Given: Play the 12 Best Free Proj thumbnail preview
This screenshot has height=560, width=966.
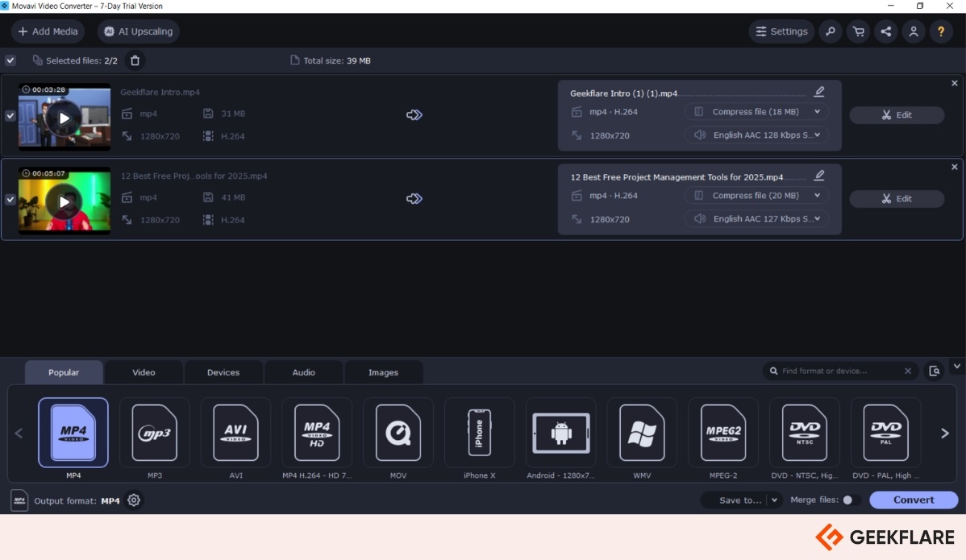Looking at the screenshot, I should click(x=64, y=201).
